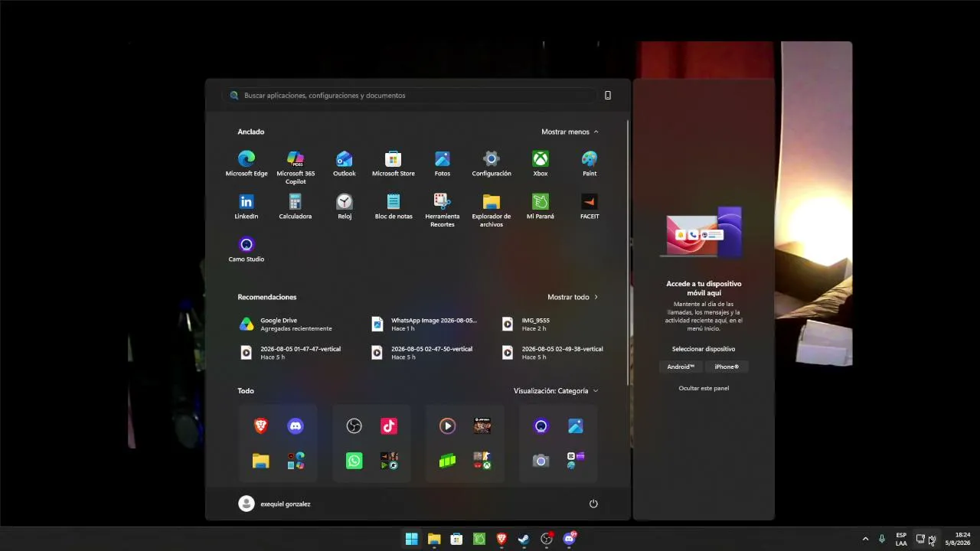The width and height of the screenshot is (980, 551).
Task: Open recommended Google Drive item
Action: [296, 324]
